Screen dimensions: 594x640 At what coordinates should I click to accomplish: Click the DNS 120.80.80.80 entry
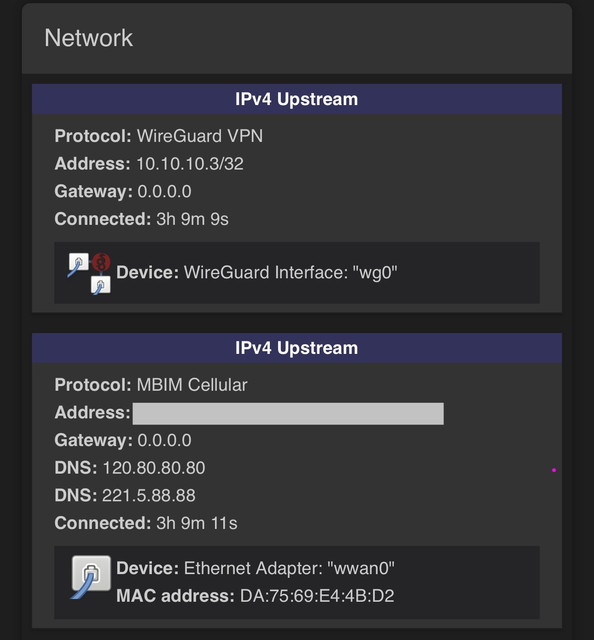click(x=130, y=468)
